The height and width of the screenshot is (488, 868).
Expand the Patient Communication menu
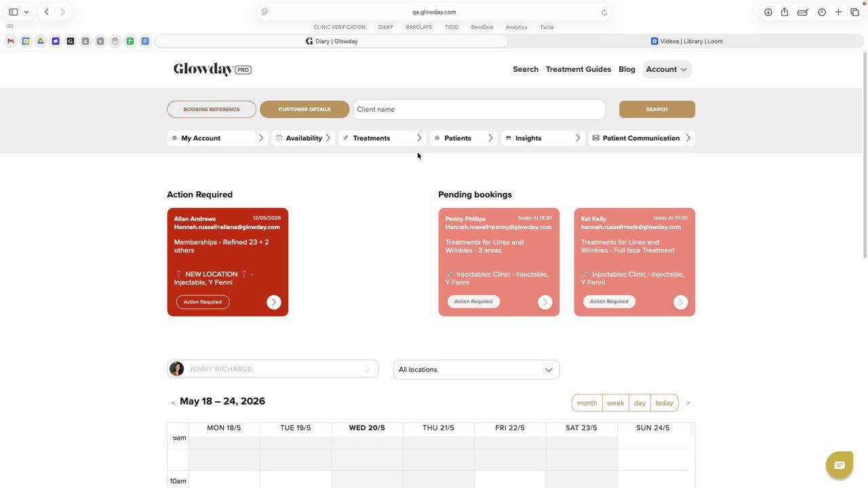coord(642,138)
